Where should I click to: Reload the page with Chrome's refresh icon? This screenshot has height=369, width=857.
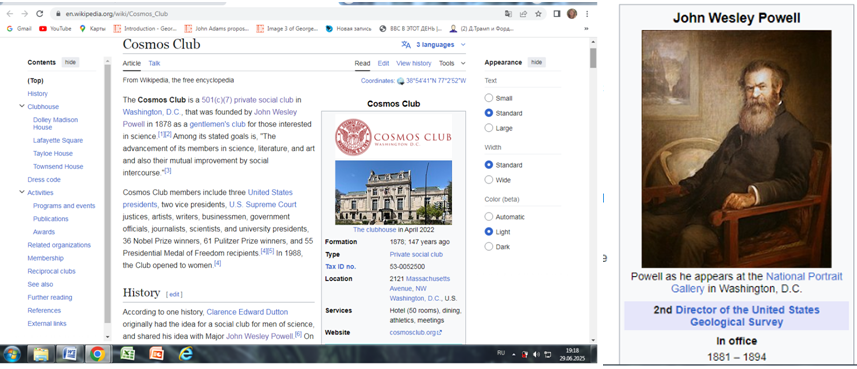click(39, 14)
